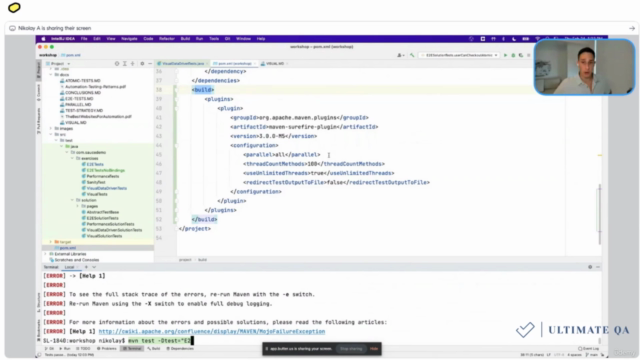Collapse the docs folder
The image size is (640, 360).
(51, 75)
